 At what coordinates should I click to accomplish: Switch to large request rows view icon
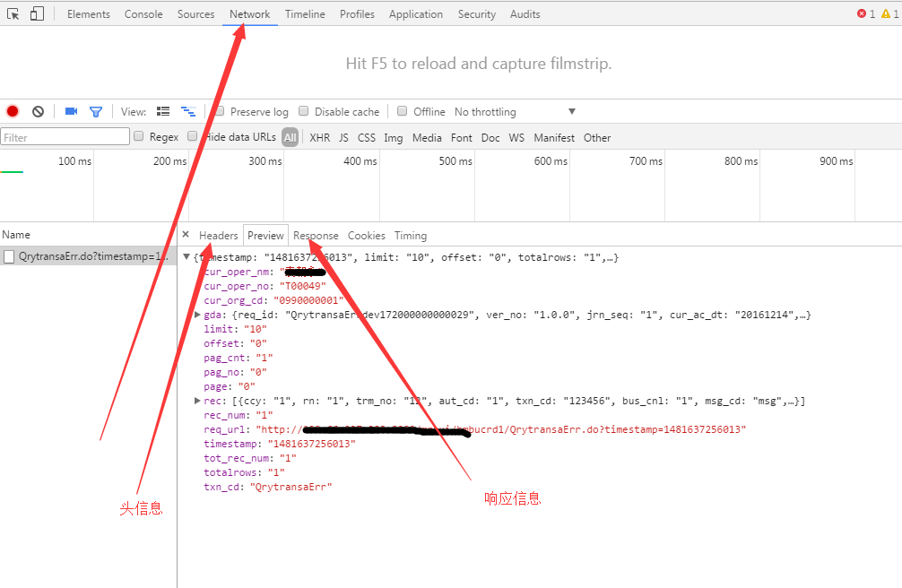coord(163,112)
